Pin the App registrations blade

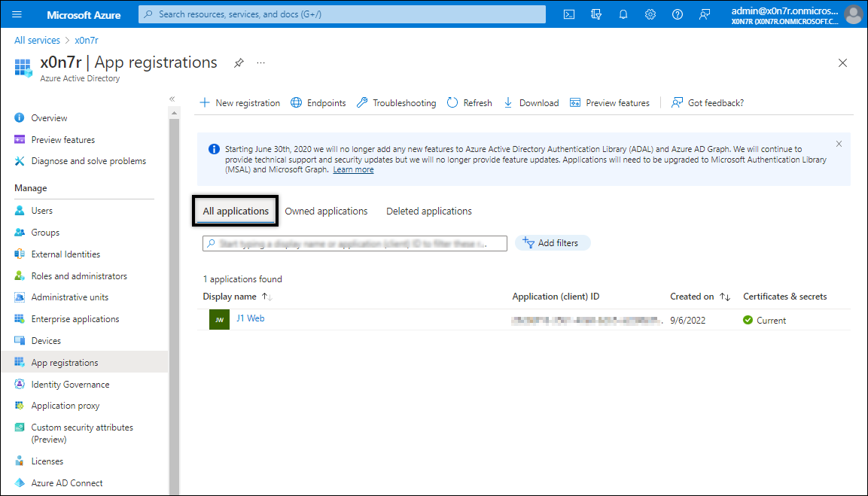point(239,63)
